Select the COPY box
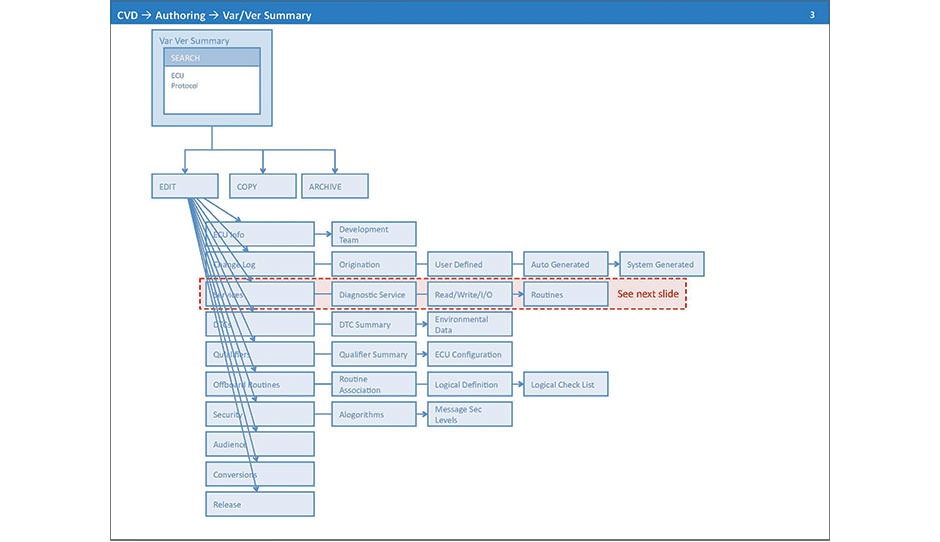Image resolution: width=940 pixels, height=542 pixels. [263, 186]
